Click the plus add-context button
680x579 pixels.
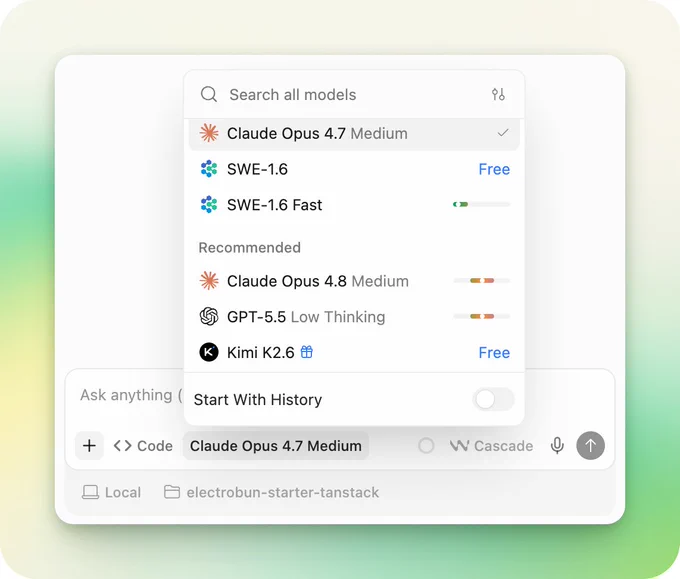pyautogui.click(x=89, y=445)
